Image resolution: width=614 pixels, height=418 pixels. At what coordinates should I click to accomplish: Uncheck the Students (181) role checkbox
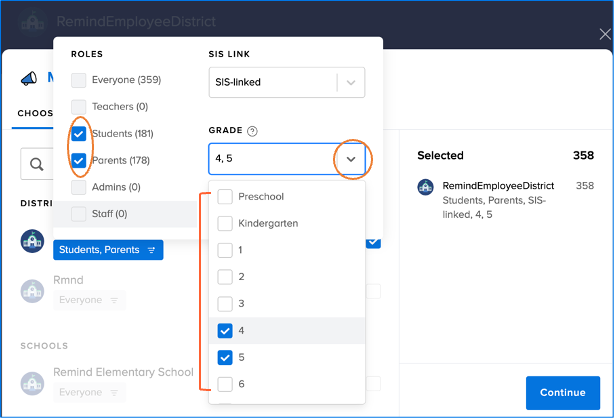coord(79,134)
